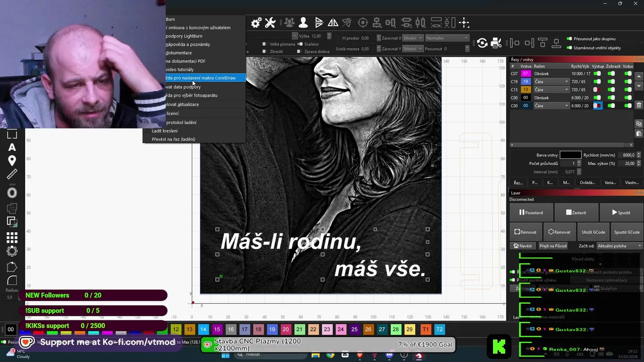Image resolution: width=644 pixels, height=362 pixels.
Task: Open the 'Normální' style dropdown
Action: [x=447, y=38]
